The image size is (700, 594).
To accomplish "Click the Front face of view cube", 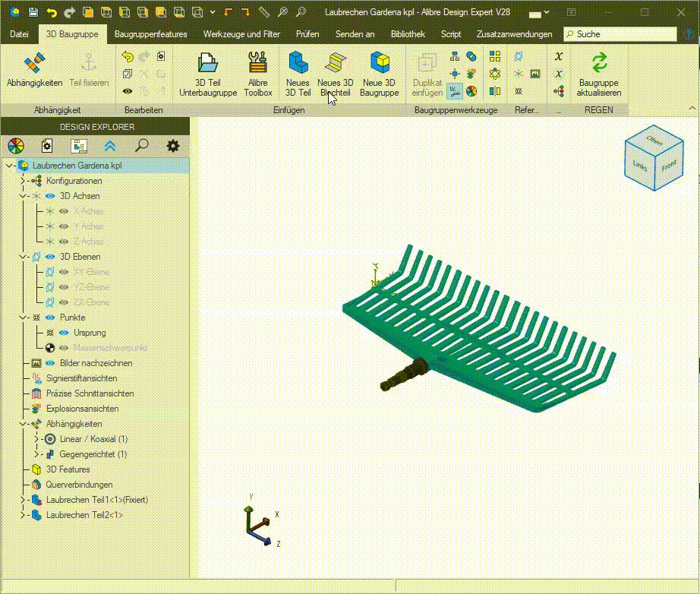I will [x=668, y=166].
